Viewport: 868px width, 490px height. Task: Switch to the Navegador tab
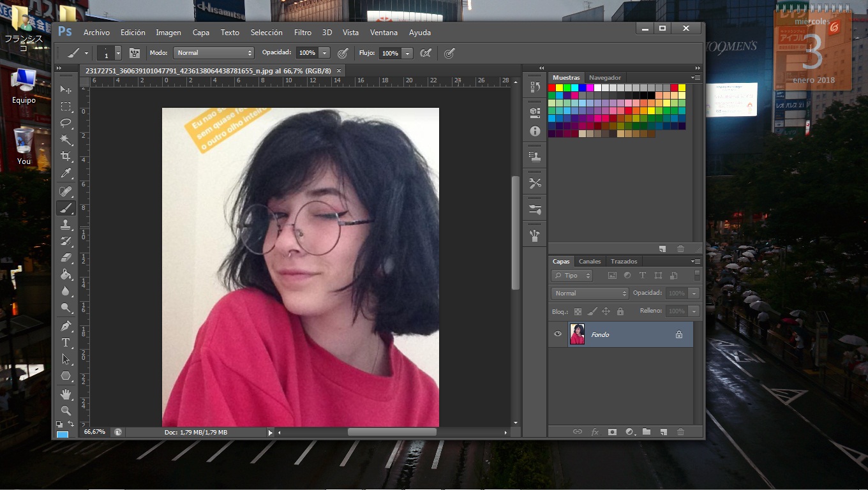[x=604, y=77]
